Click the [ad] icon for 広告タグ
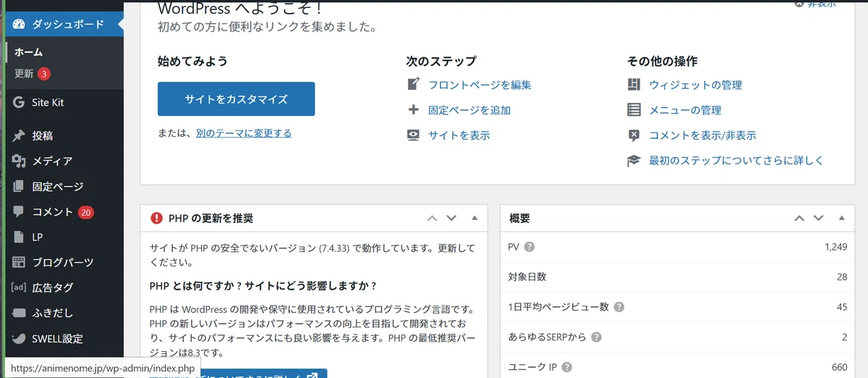The height and width of the screenshot is (378, 868). [19, 287]
